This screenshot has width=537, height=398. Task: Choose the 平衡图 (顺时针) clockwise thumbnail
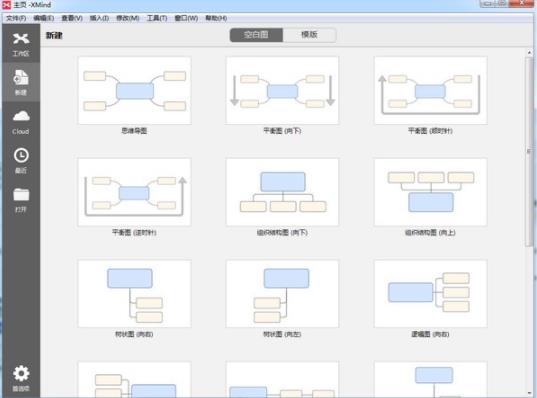point(430,90)
